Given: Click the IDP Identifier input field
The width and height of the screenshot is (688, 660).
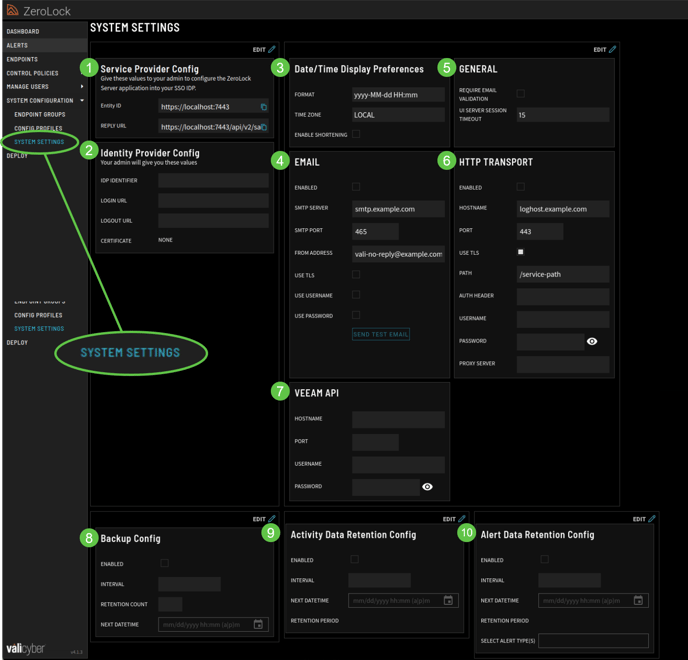Looking at the screenshot, I should point(213,180).
